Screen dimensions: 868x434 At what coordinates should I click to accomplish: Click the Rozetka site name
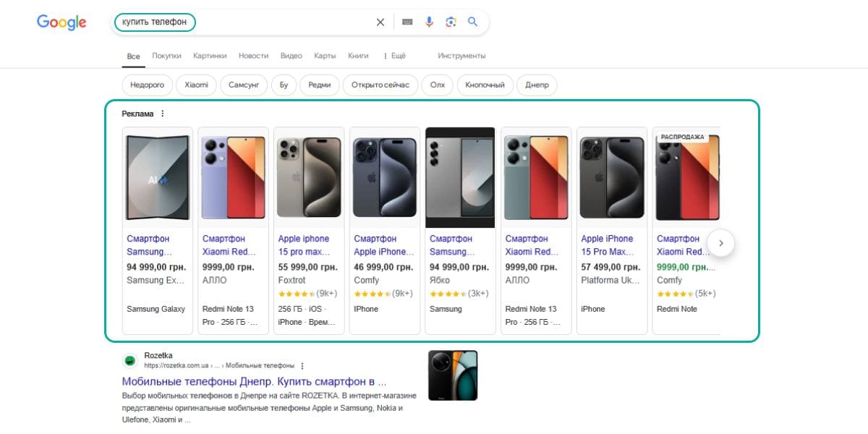pos(158,355)
